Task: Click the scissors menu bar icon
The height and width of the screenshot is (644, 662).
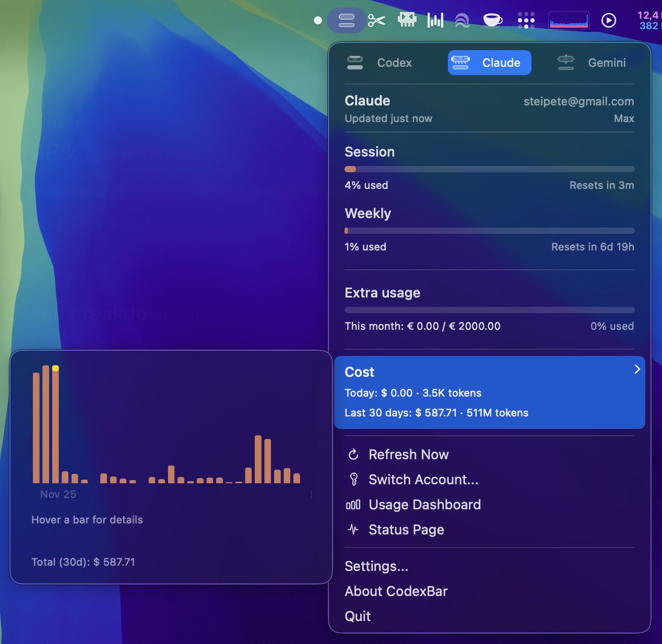Action: click(376, 21)
